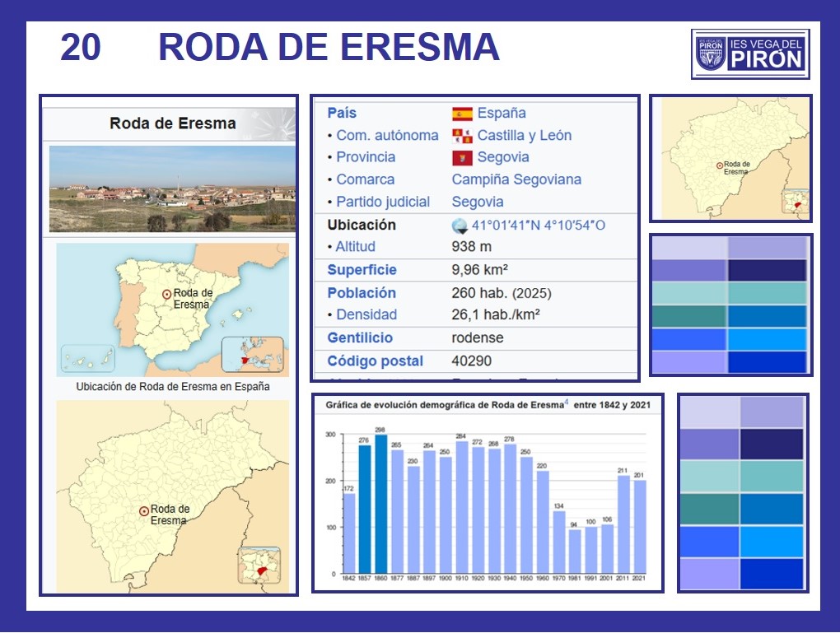Click the Código postal label link
This screenshot has height=633, width=840.
375,361
